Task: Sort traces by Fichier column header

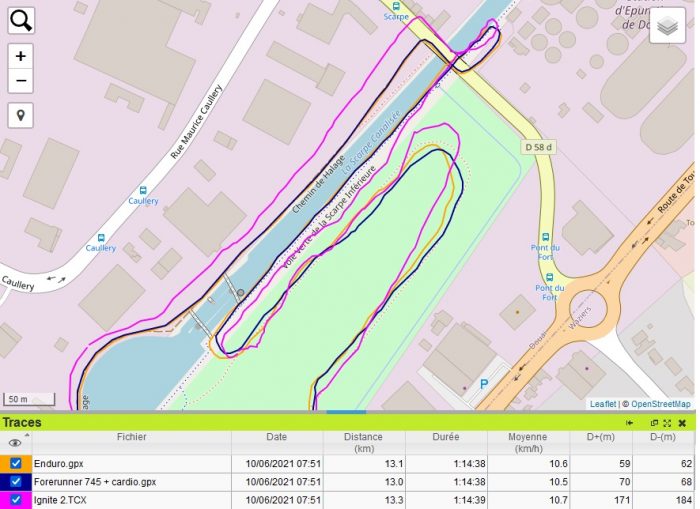Action: pos(131,437)
